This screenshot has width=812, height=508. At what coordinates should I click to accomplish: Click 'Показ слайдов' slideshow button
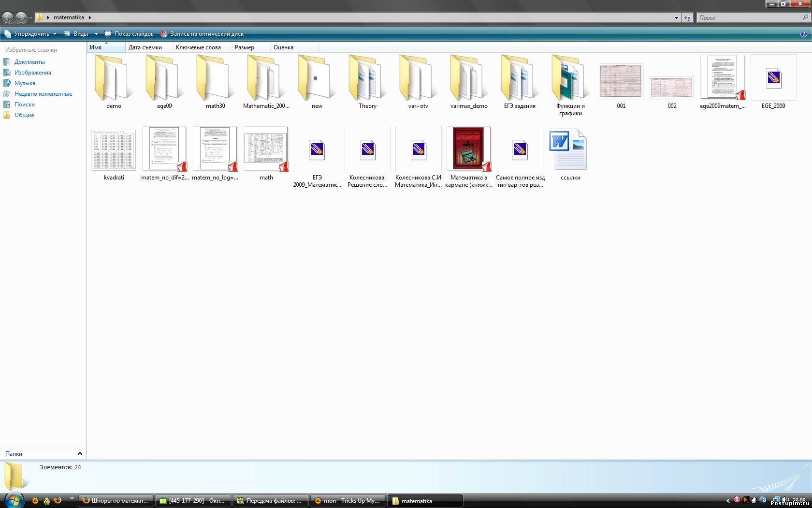tap(130, 34)
